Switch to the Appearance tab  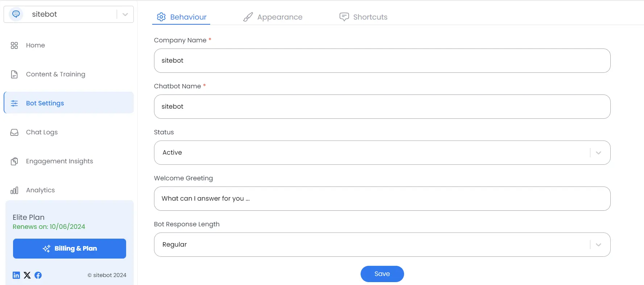coord(273,17)
